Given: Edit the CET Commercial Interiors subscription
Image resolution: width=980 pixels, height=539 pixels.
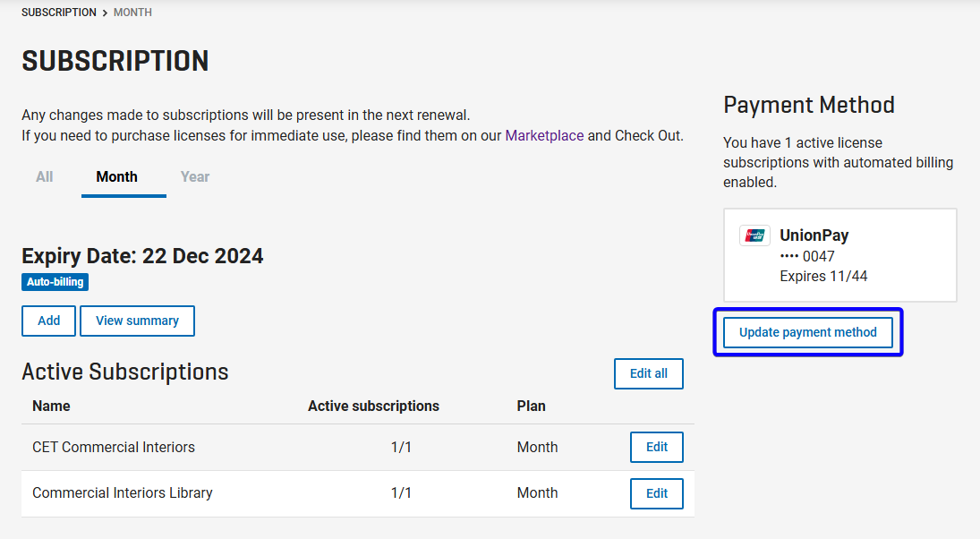Looking at the screenshot, I should [x=656, y=447].
